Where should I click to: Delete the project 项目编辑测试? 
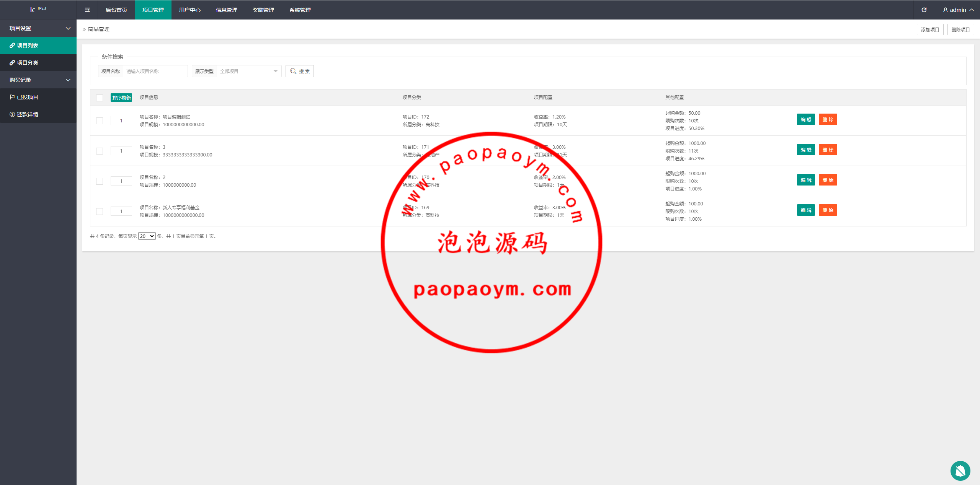click(828, 120)
